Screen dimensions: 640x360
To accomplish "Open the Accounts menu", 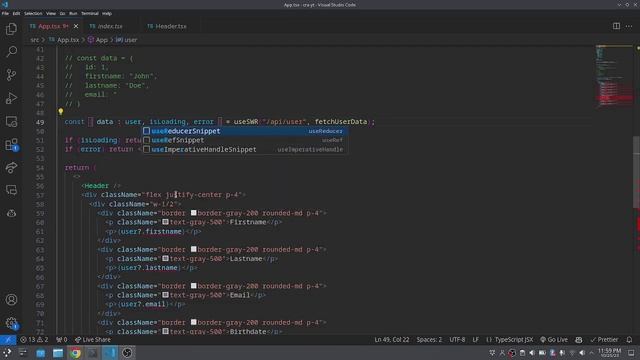I will tap(11, 300).
